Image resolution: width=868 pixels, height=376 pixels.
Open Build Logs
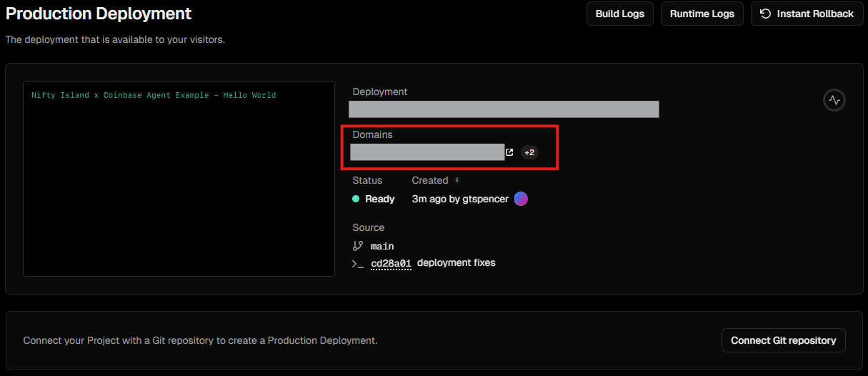[619, 14]
